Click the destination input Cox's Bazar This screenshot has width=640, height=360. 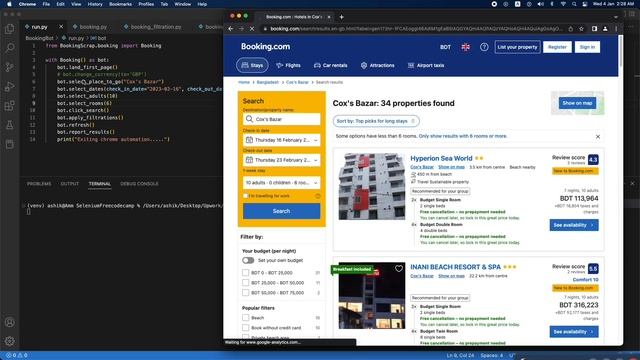(x=281, y=119)
